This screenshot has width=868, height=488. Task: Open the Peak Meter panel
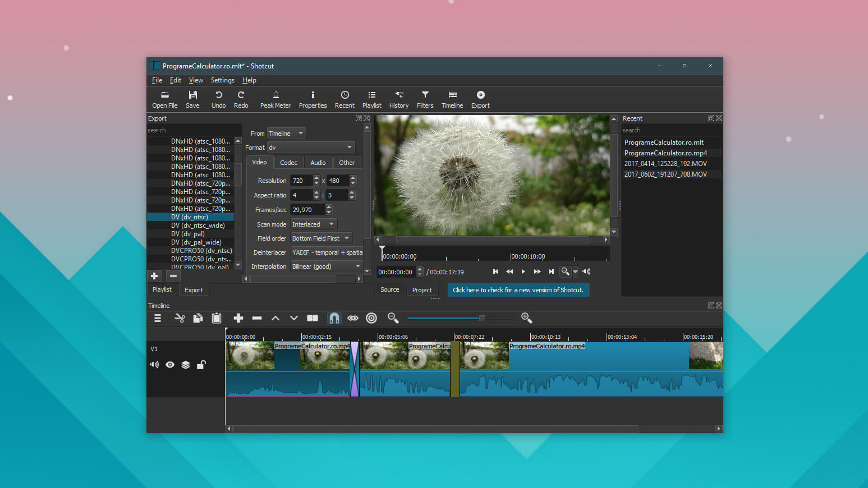275,99
